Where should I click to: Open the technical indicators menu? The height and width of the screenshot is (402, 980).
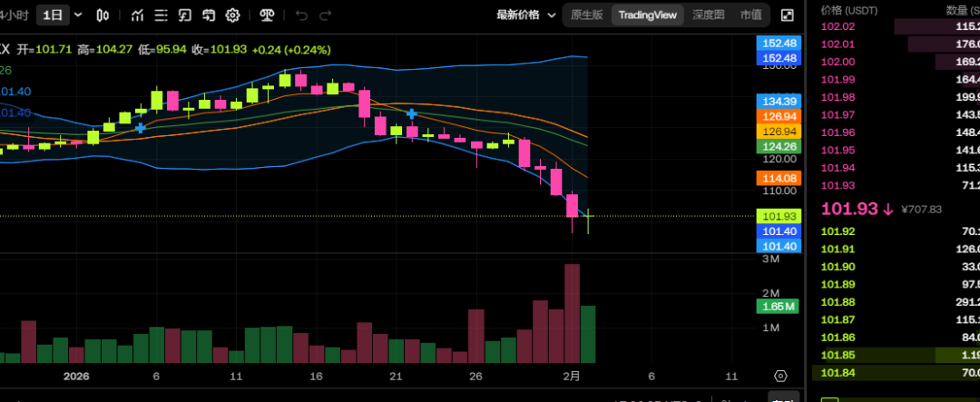[x=137, y=15]
